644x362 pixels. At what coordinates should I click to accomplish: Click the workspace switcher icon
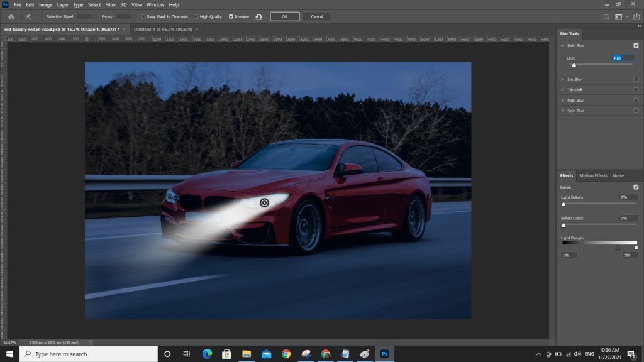618,16
